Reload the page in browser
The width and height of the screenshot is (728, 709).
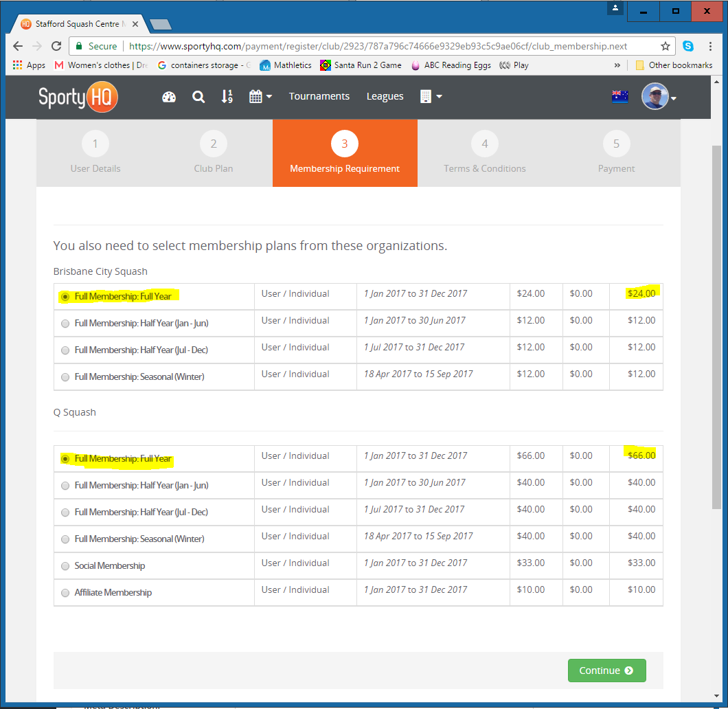click(x=56, y=47)
